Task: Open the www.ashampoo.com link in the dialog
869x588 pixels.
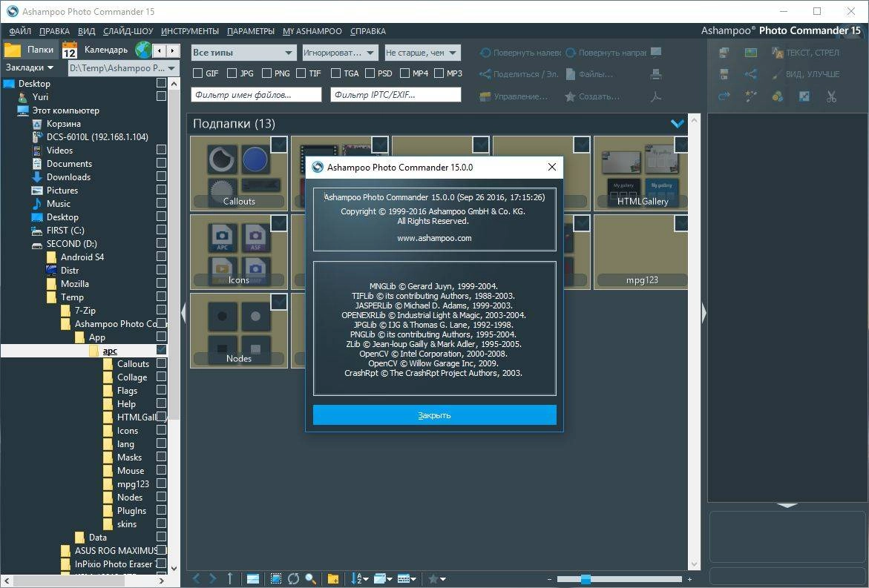Action: click(x=435, y=238)
